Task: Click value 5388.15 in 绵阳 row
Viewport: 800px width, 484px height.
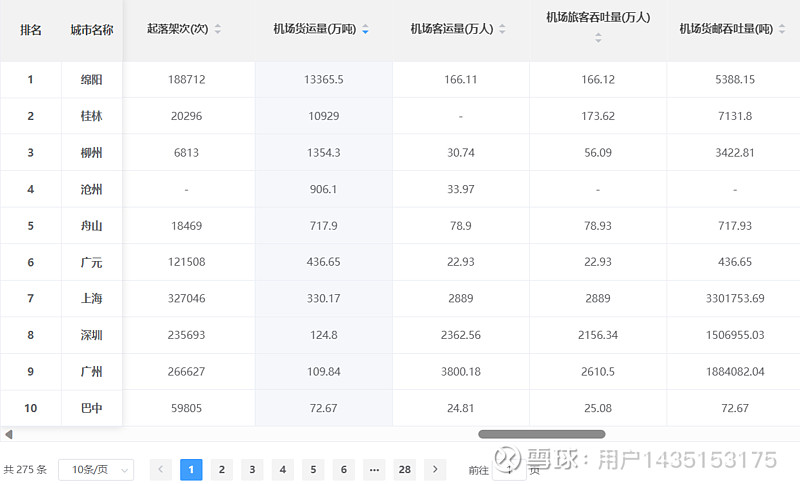Action: tap(735, 80)
